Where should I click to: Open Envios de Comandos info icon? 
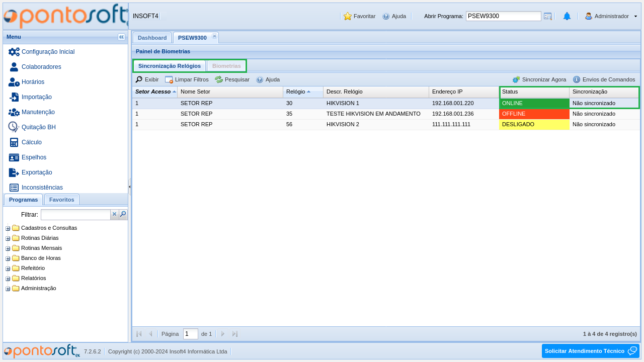(x=577, y=79)
